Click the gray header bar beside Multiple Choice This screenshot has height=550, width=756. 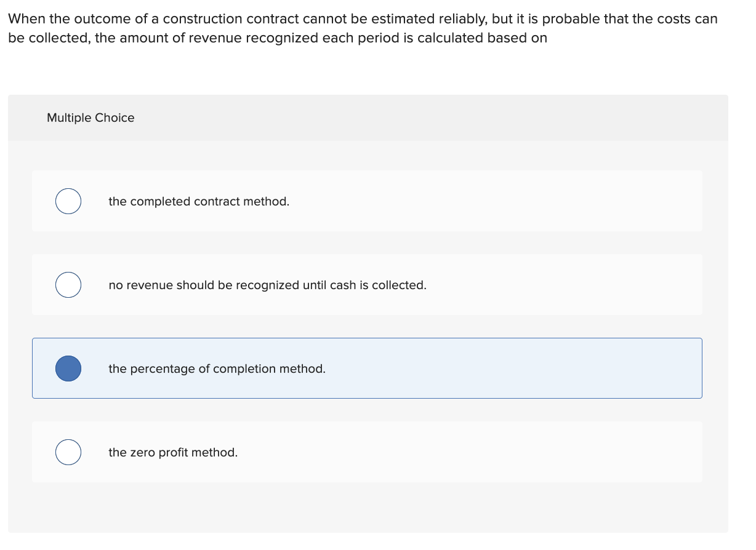[431, 118]
